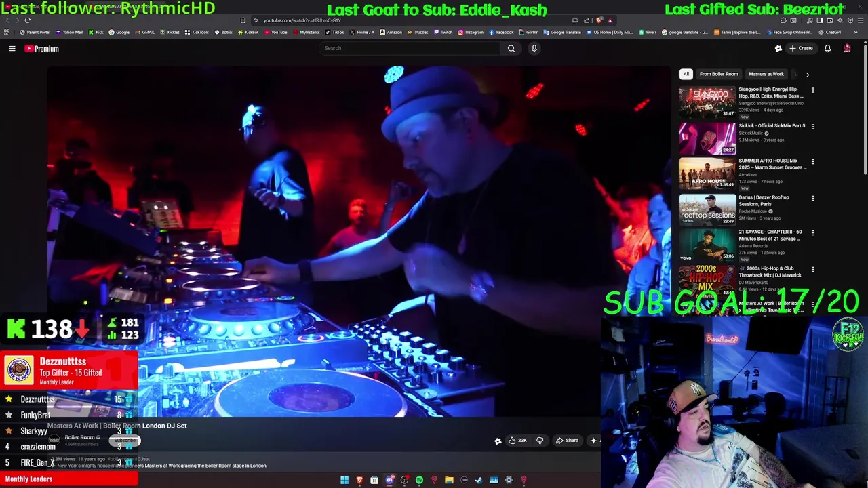Open the browser apps grid icon
This screenshot has height=488, width=868.
(7, 32)
